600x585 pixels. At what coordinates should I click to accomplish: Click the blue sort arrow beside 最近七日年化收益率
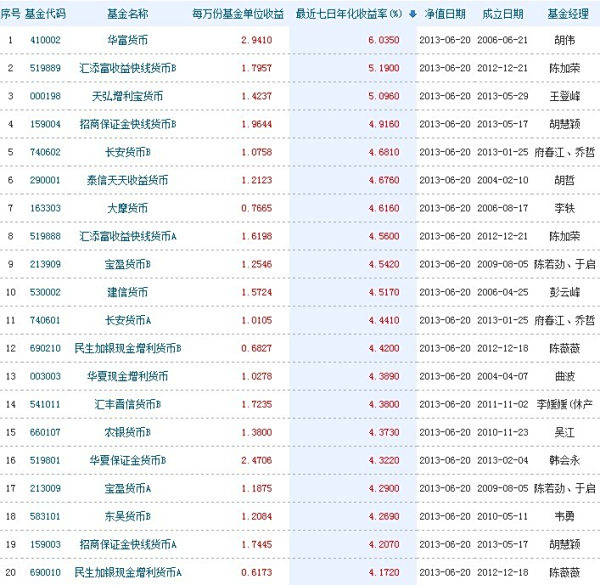(412, 14)
